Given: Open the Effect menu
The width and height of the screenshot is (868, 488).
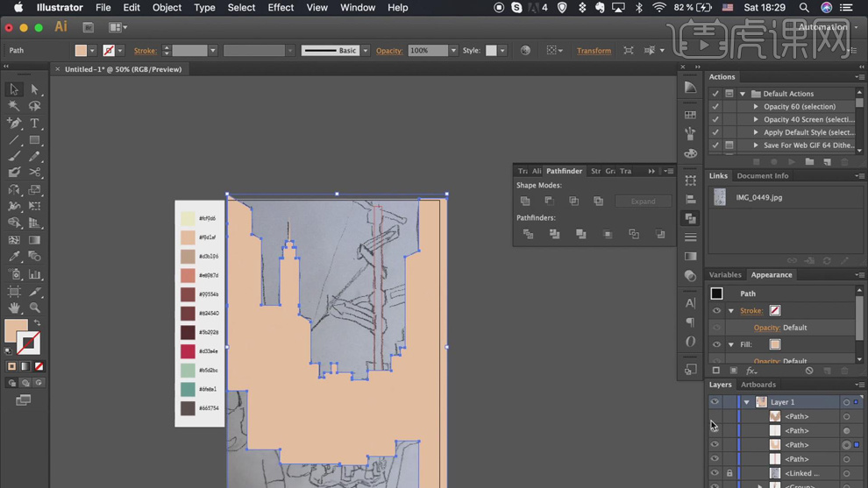Looking at the screenshot, I should pos(281,8).
